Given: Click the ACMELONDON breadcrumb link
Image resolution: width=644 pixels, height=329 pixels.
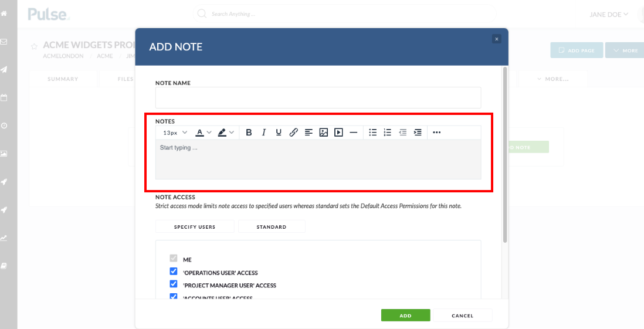Looking at the screenshot, I should (x=63, y=56).
